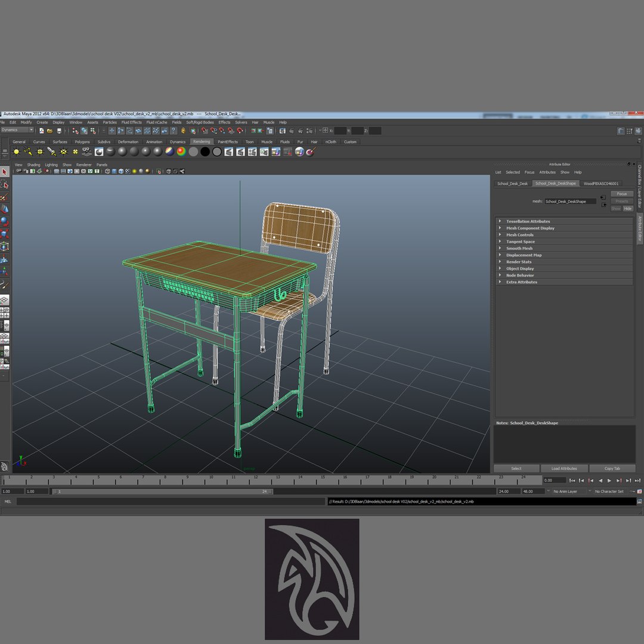The image size is (644, 644).
Task: Click the create camera shelf icon
Action: click(86, 151)
